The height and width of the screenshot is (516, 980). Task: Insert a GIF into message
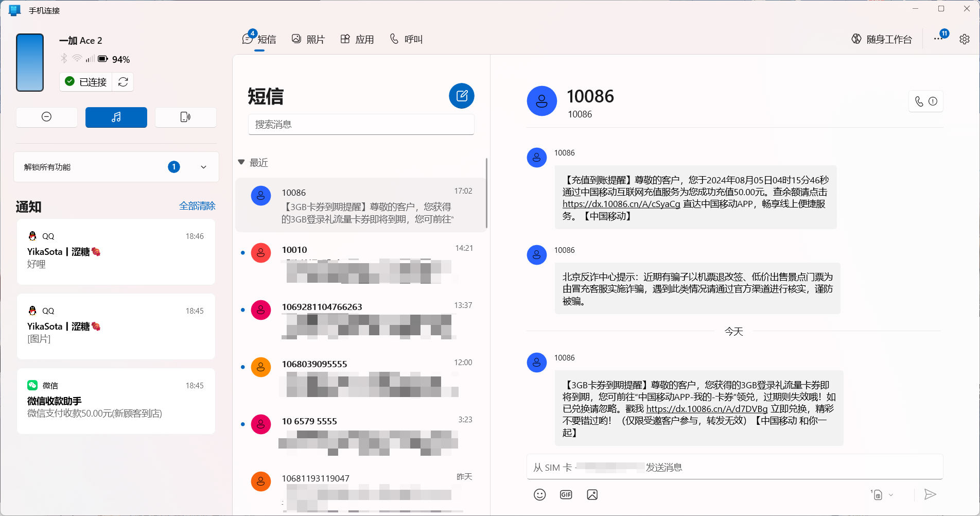coord(566,494)
